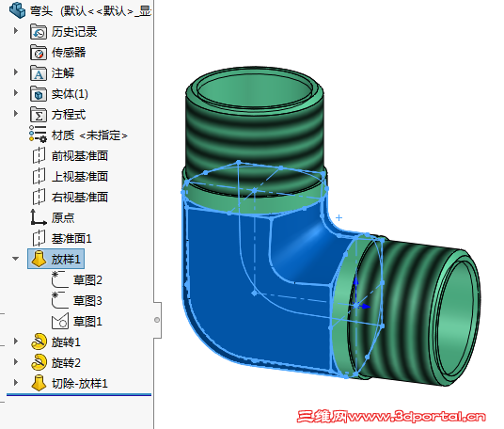Click the 材质 material icon
The width and height of the screenshot is (504, 429).
(x=38, y=134)
